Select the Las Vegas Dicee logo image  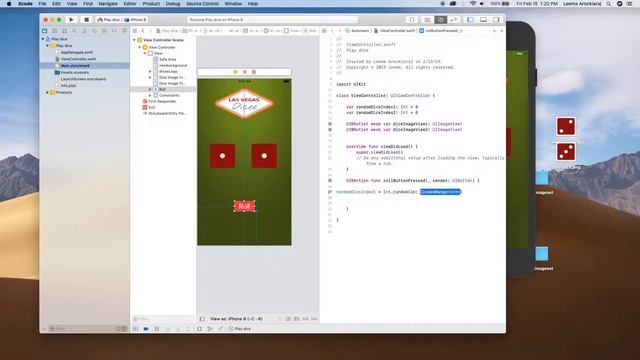[244, 104]
